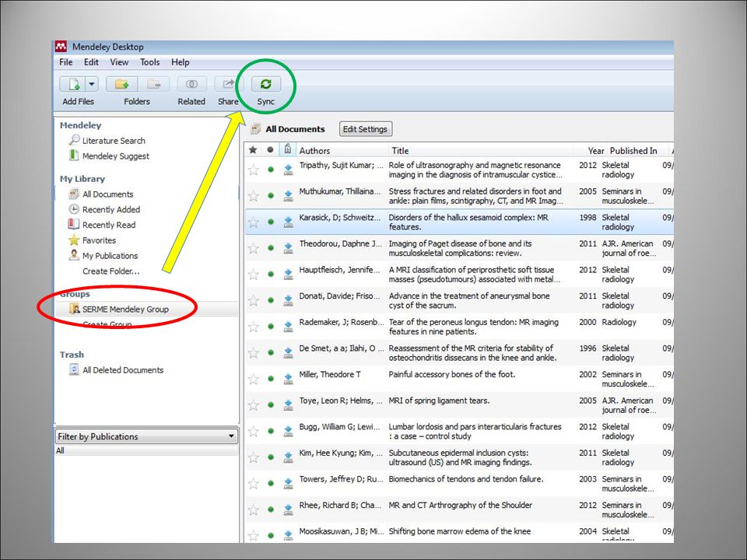Screen dimensions: 747x560
Task: Open the PDF icon for Kim paper
Action: point(288,457)
